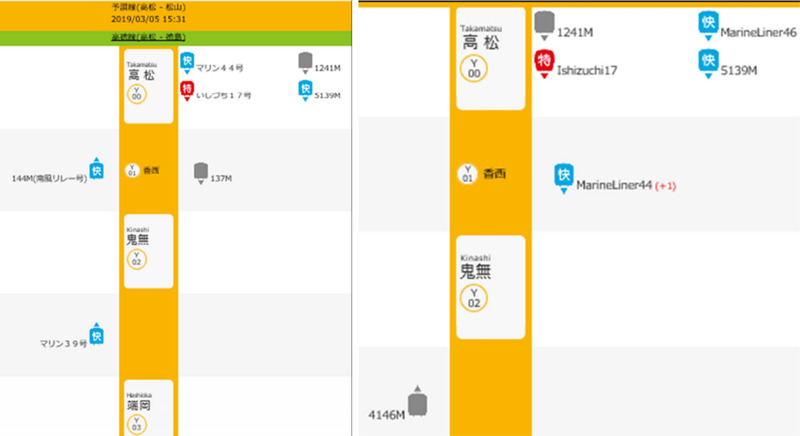Click the 4146M train label
This screenshot has height=436, width=800.
click(386, 415)
